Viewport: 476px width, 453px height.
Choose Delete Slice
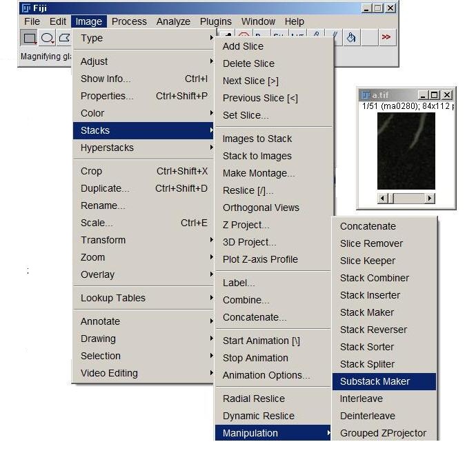(273, 63)
